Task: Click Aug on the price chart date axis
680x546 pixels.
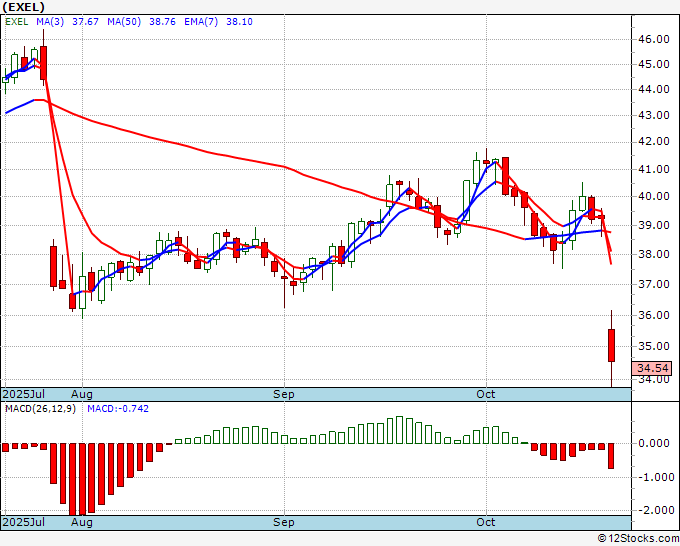Action: (82, 394)
